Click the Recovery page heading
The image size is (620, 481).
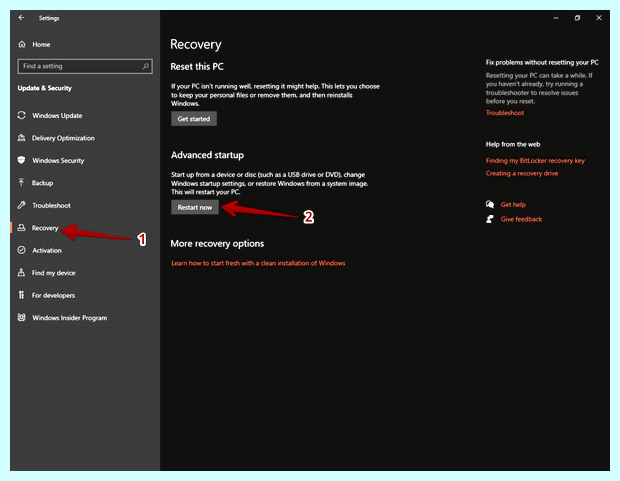pyautogui.click(x=196, y=44)
